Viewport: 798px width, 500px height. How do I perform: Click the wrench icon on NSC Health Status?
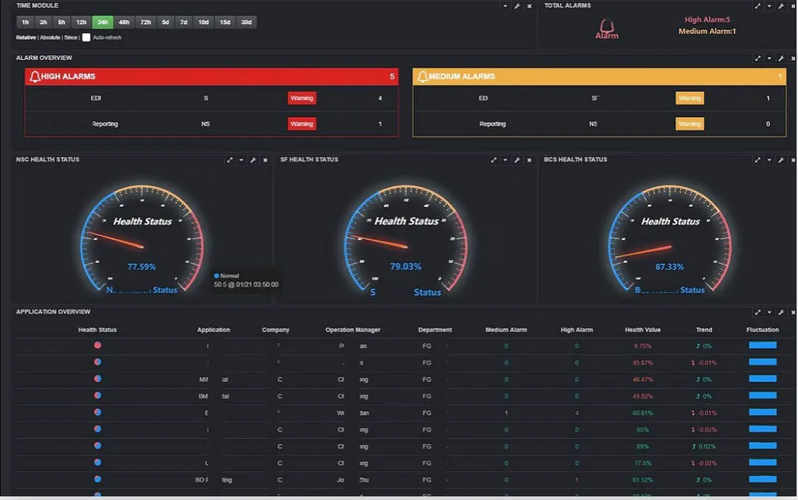[253, 160]
